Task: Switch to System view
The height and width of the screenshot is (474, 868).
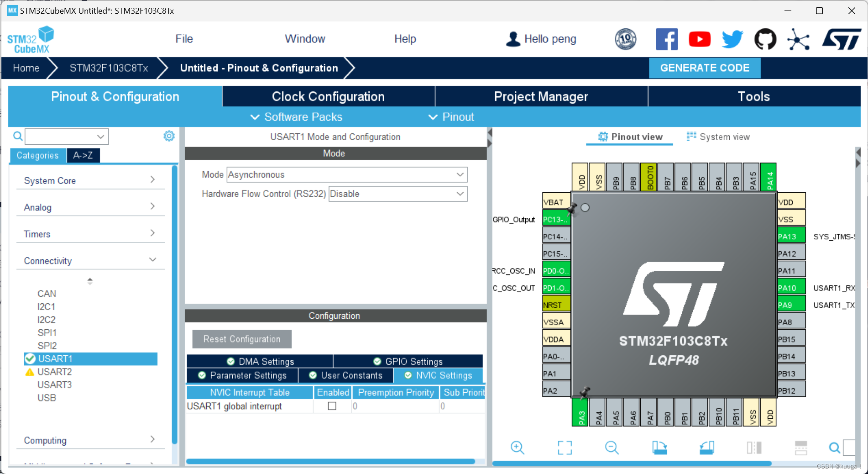Action: click(718, 137)
